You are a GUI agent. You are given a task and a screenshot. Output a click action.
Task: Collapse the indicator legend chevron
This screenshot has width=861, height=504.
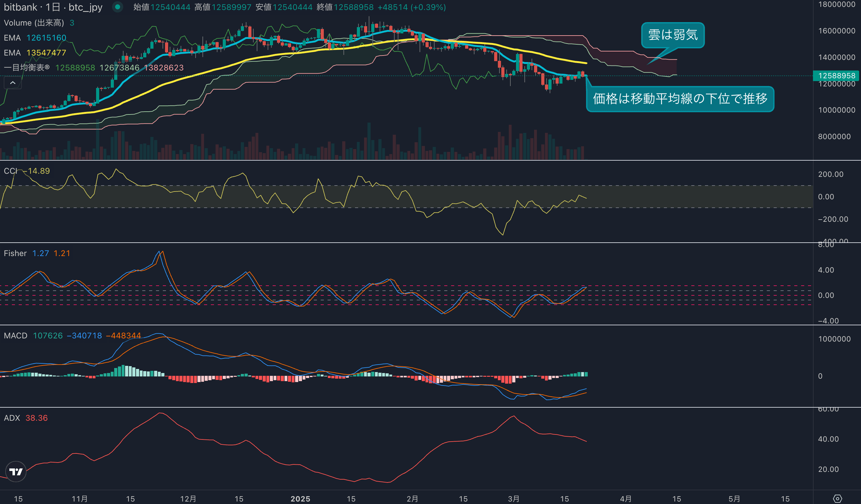point(13,83)
